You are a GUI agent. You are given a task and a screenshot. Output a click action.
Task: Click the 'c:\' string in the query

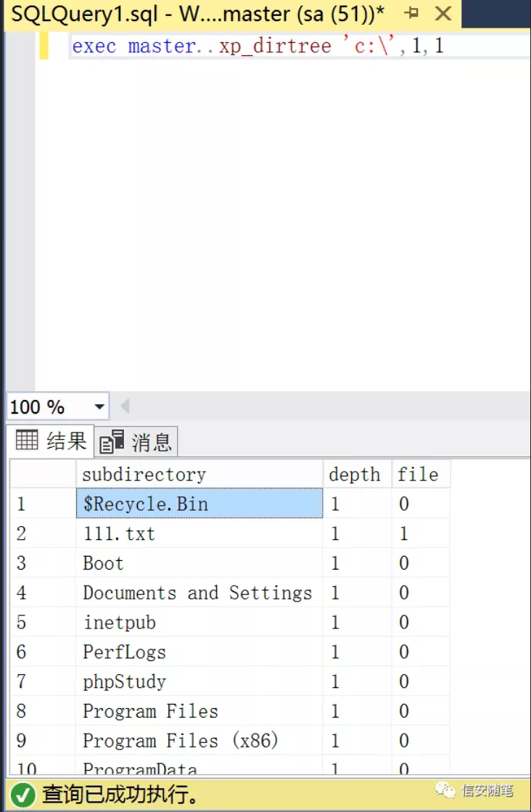tap(369, 46)
